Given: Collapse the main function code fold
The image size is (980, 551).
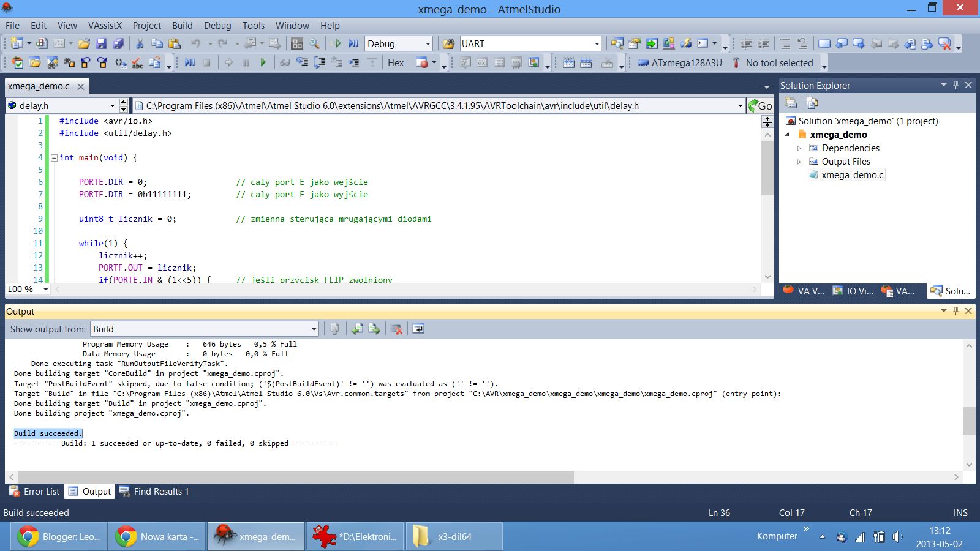Looking at the screenshot, I should tap(54, 157).
